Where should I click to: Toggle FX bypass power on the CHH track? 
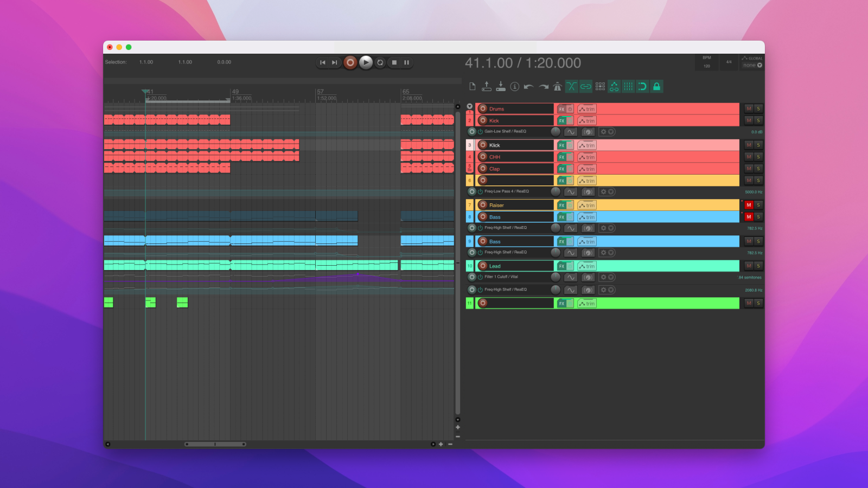point(570,157)
